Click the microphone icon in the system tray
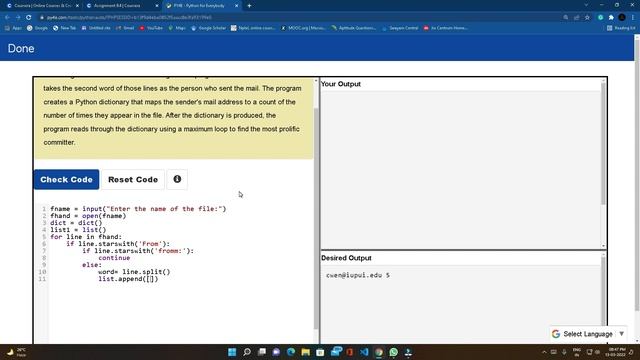Image resolution: width=640 pixels, height=360 pixels. pos(564,352)
